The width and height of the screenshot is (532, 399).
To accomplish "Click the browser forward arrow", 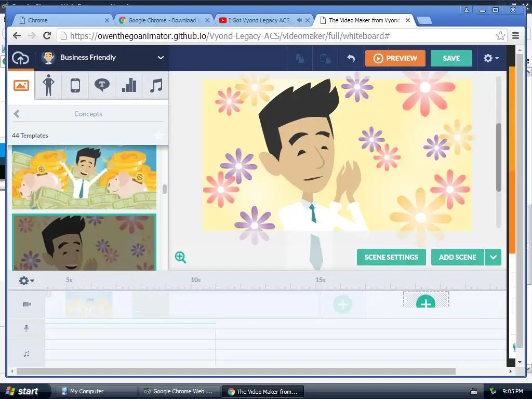I will [32, 36].
